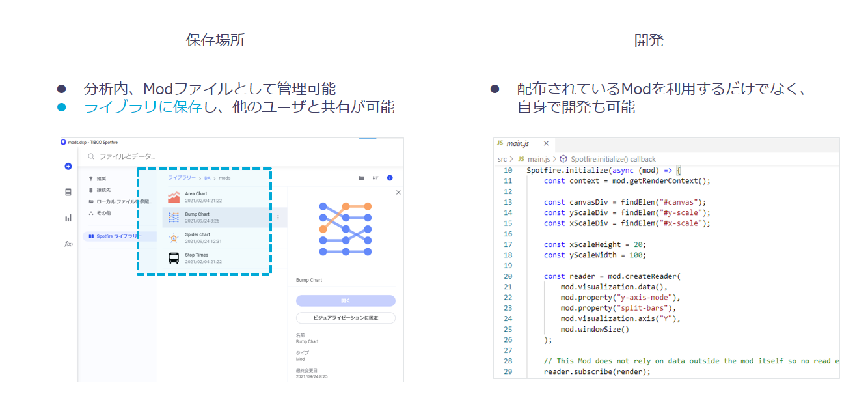Image resolution: width=868 pixels, height=396 pixels.
Task: Close the Bump Chart details panel
Action: tap(398, 193)
